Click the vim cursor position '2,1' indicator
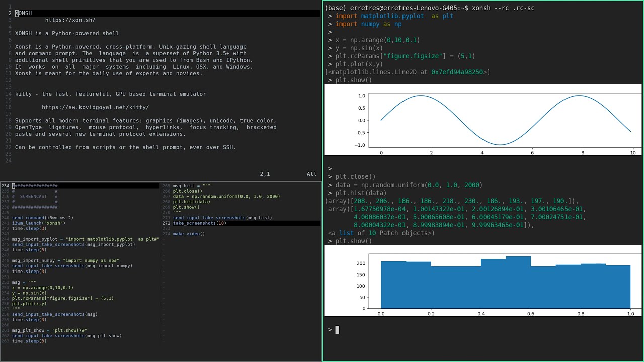644x362 pixels. [265, 174]
